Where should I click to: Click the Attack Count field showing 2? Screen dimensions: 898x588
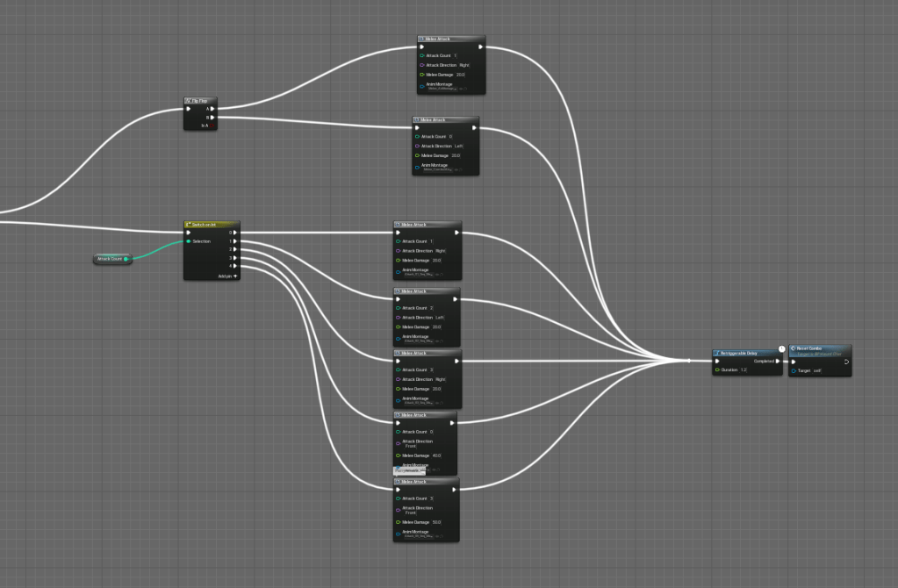pos(432,308)
